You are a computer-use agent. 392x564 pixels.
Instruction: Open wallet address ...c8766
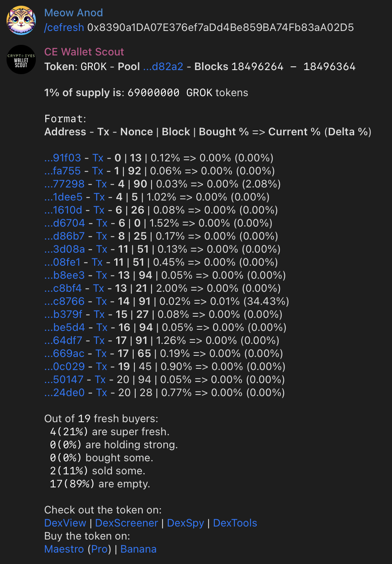coord(64,302)
